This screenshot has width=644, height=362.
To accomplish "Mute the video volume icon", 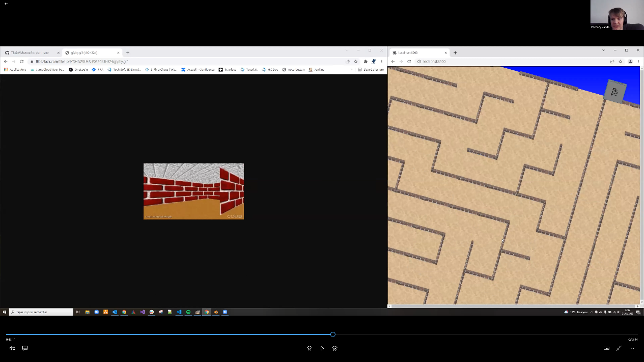I will click(x=12, y=348).
